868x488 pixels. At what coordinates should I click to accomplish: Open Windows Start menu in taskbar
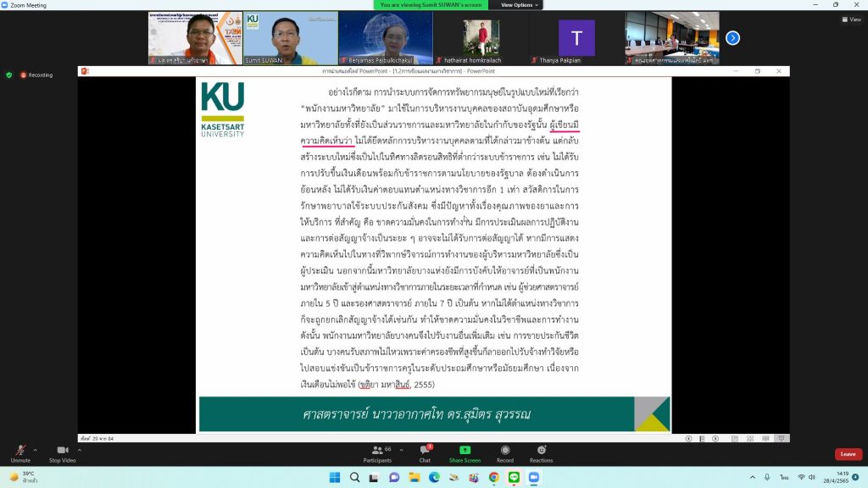[x=333, y=478]
